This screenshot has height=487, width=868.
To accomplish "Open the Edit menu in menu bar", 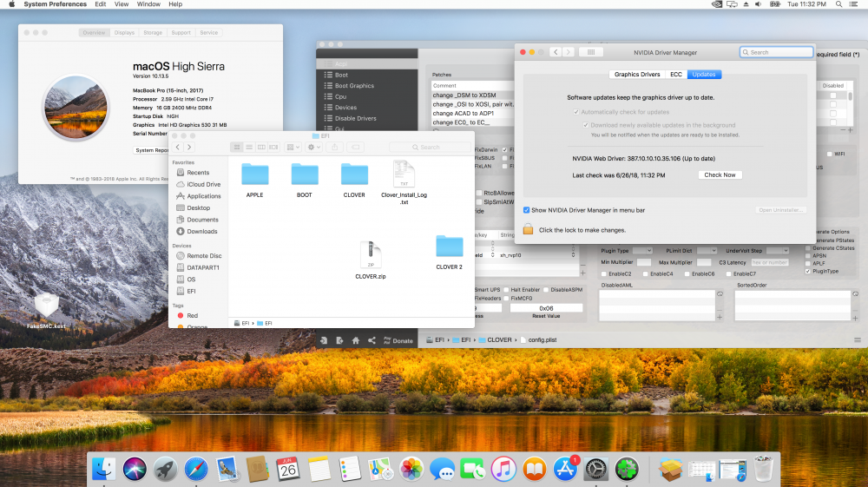I will coord(100,3).
